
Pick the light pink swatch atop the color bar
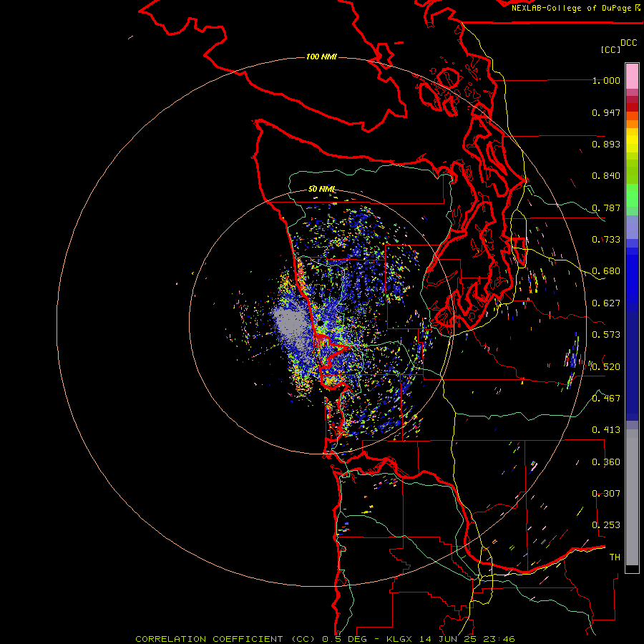tap(632, 76)
